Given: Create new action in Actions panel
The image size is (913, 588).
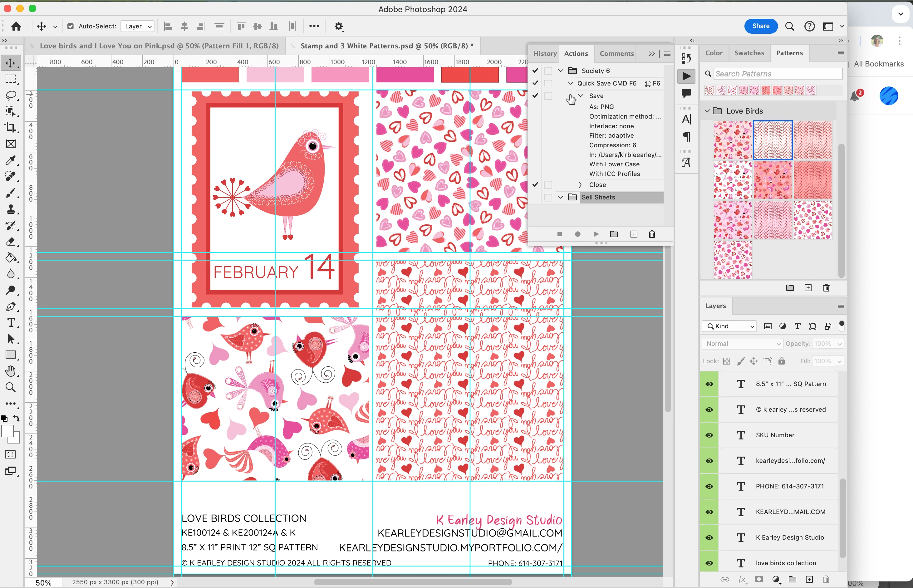Looking at the screenshot, I should coord(634,234).
